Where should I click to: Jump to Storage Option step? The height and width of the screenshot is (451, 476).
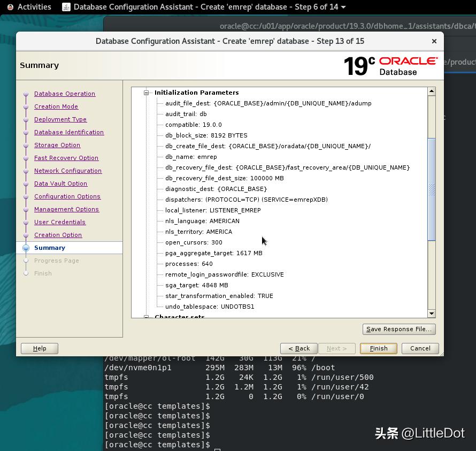(57, 145)
